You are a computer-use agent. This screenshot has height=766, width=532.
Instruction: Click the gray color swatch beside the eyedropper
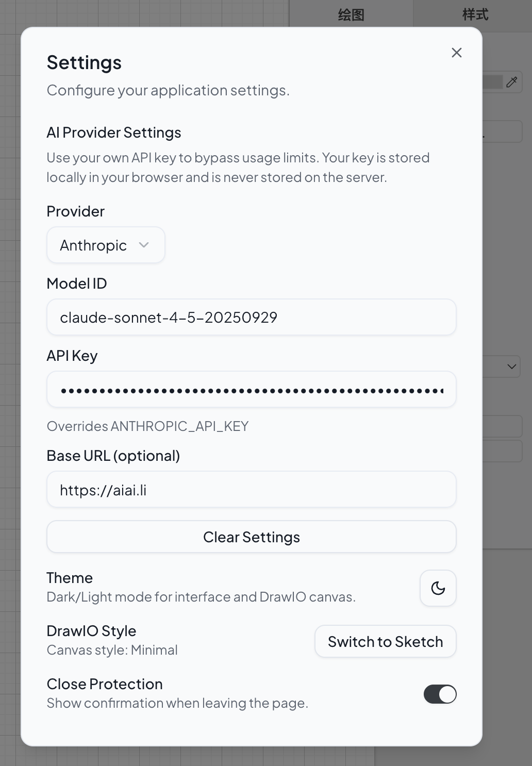point(492,82)
